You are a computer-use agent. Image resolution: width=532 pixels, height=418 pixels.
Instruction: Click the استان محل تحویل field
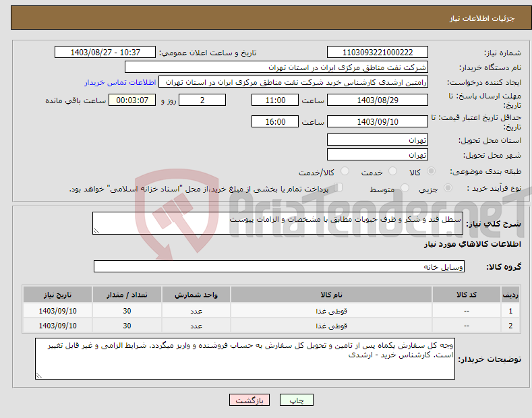378,140
